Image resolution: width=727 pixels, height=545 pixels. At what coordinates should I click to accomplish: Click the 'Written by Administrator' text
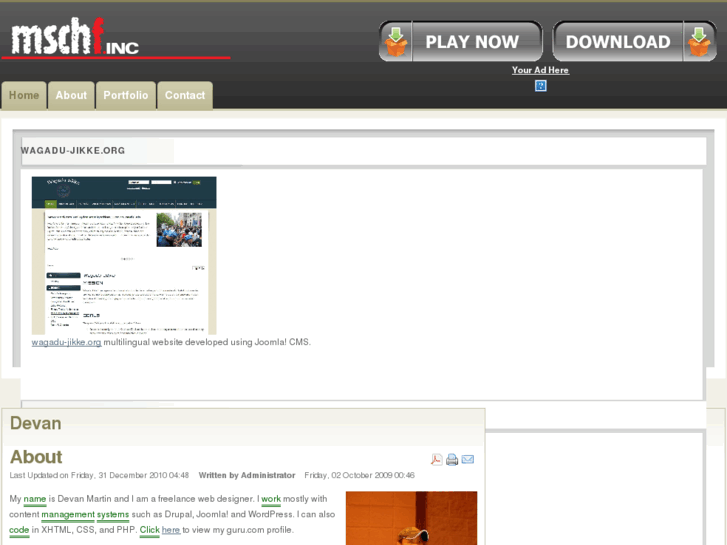[x=247, y=475]
